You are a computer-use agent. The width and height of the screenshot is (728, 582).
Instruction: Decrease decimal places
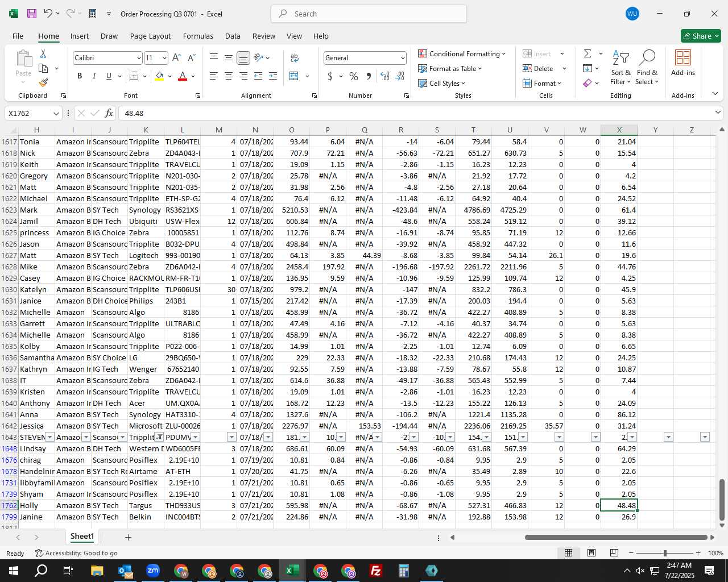click(x=400, y=76)
